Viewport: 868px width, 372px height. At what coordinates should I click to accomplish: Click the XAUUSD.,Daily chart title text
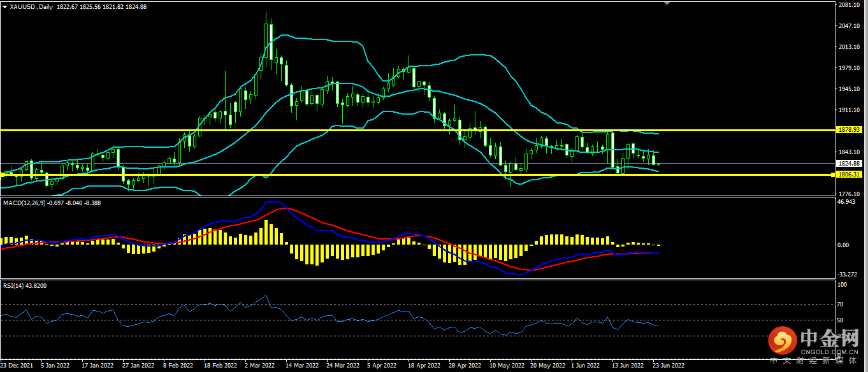(32, 6)
